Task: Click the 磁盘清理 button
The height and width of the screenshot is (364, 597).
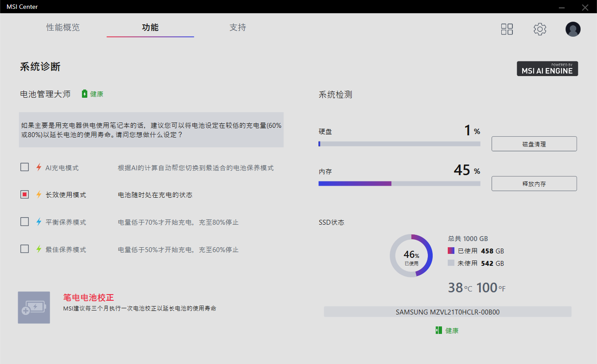Action: pyautogui.click(x=534, y=144)
